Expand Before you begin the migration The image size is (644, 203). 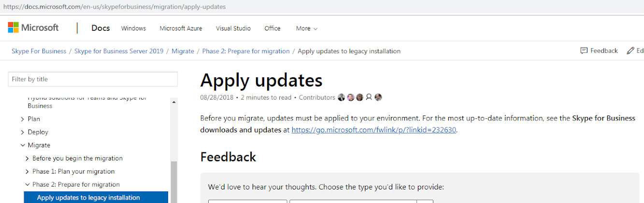pyautogui.click(x=28, y=158)
